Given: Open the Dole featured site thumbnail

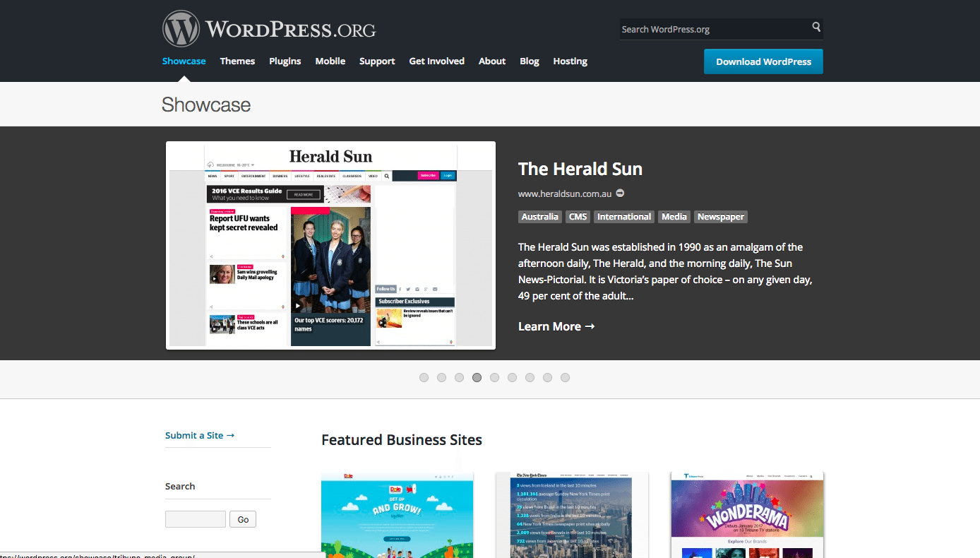Looking at the screenshot, I should (x=397, y=514).
